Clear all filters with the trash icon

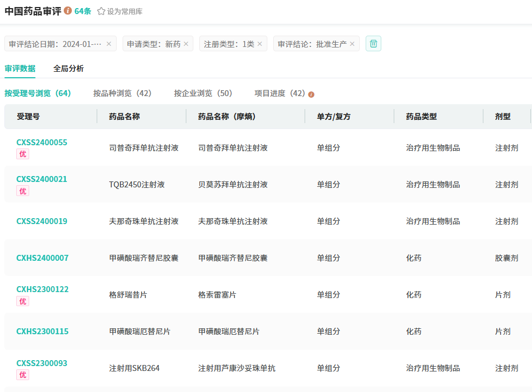(x=373, y=44)
